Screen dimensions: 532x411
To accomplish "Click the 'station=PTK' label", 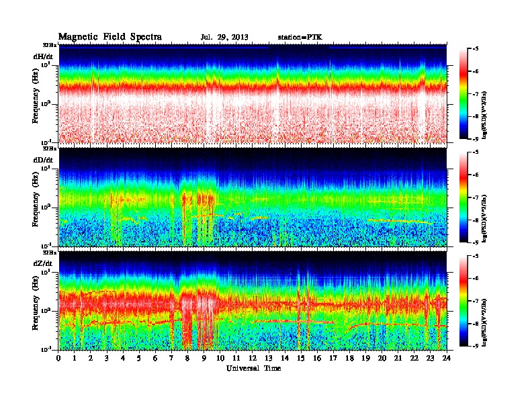I will click(300, 38).
